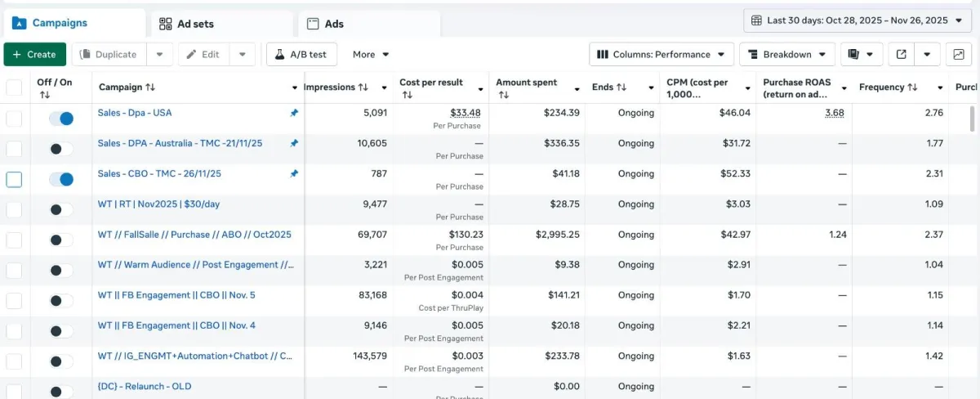Click pin icon on Sales - CBO - TMC row

[294, 173]
